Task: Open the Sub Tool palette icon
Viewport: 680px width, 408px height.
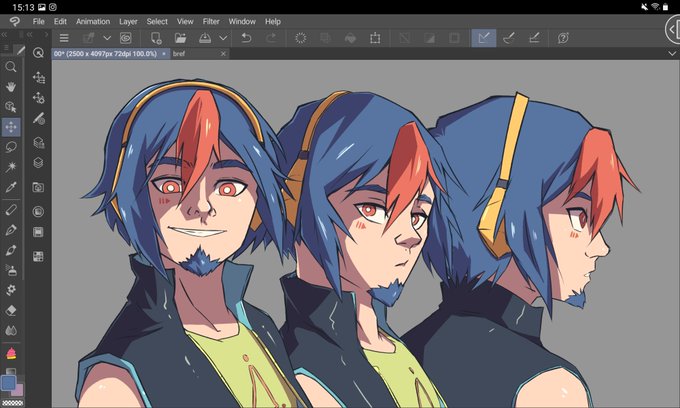Action: [x=38, y=78]
